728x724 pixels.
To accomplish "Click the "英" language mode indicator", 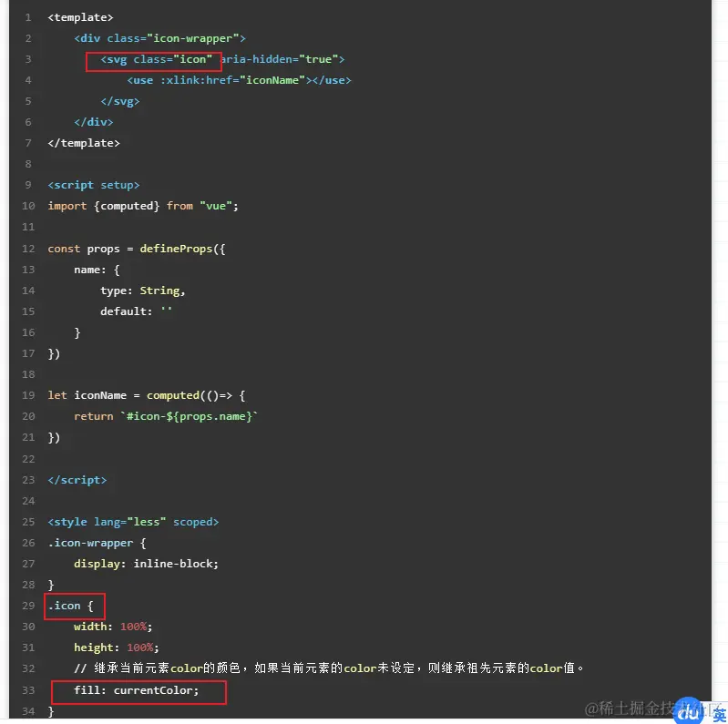I will (x=719, y=715).
